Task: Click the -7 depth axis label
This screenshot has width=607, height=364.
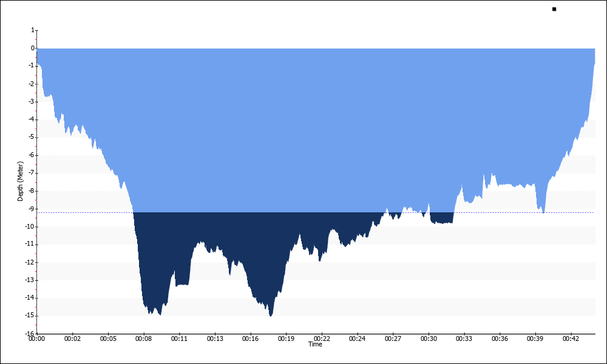Action: click(32, 173)
